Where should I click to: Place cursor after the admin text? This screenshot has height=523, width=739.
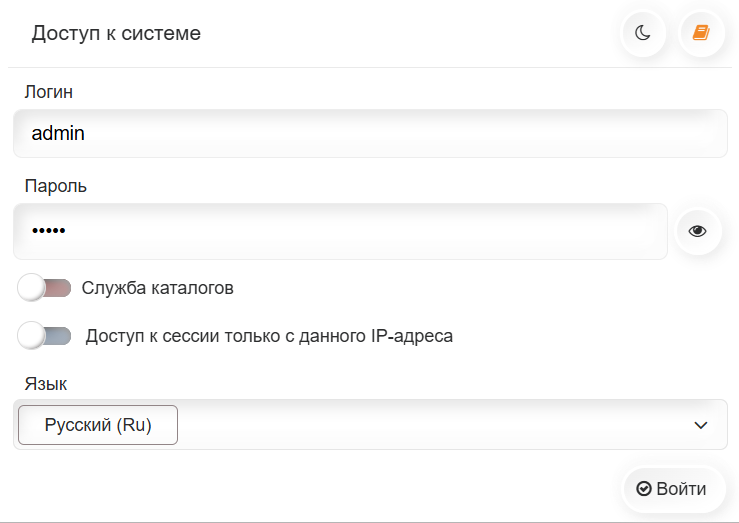click(x=86, y=134)
